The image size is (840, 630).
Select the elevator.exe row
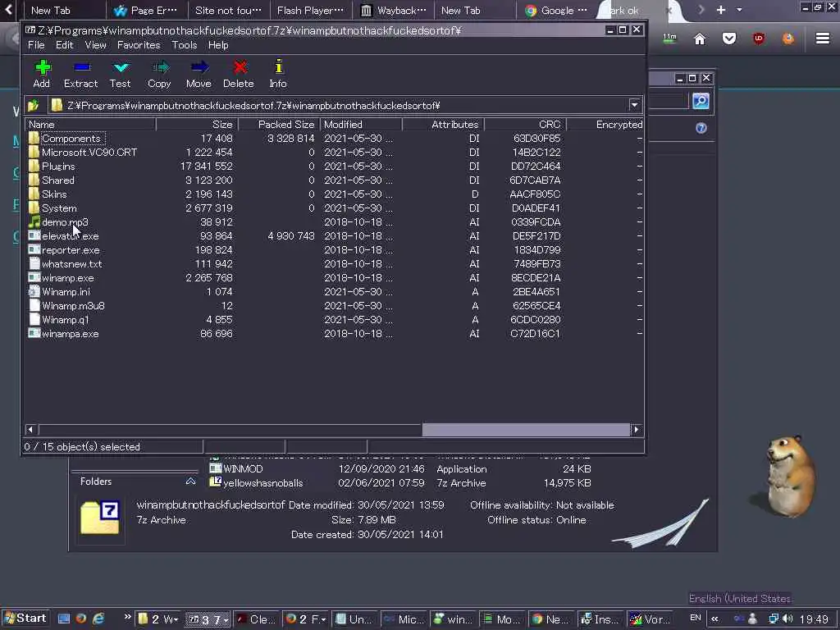click(335, 235)
